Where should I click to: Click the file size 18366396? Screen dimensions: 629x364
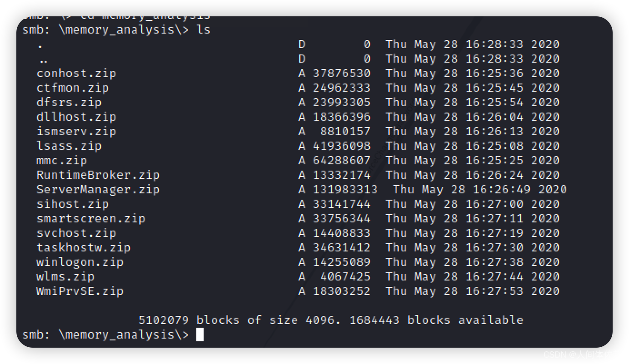click(342, 117)
